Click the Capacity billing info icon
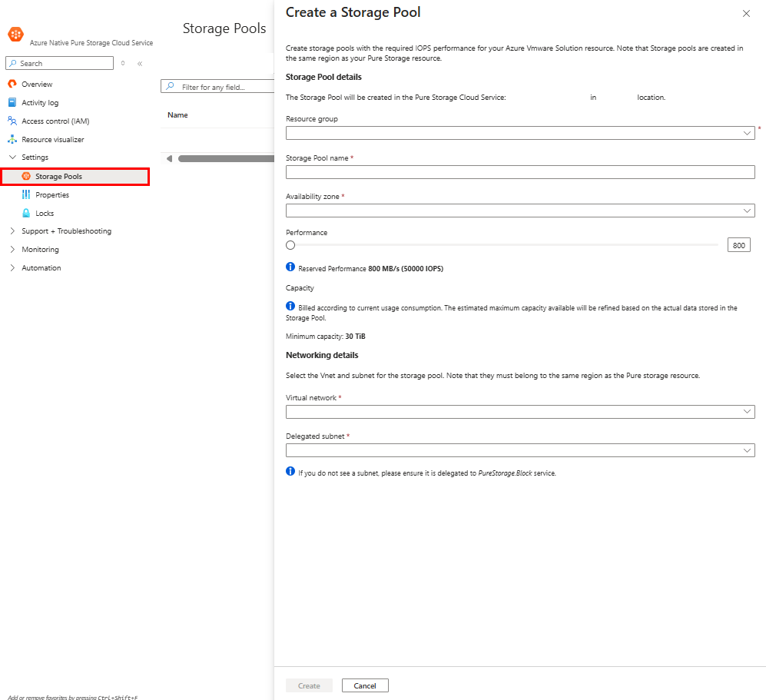This screenshot has height=700, width=766. pyautogui.click(x=290, y=305)
